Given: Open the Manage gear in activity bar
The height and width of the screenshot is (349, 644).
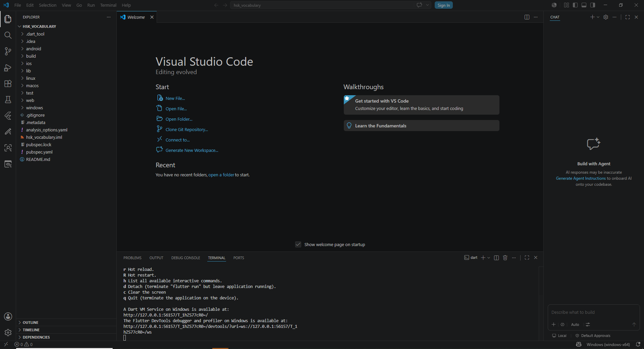Looking at the screenshot, I should click(8, 333).
